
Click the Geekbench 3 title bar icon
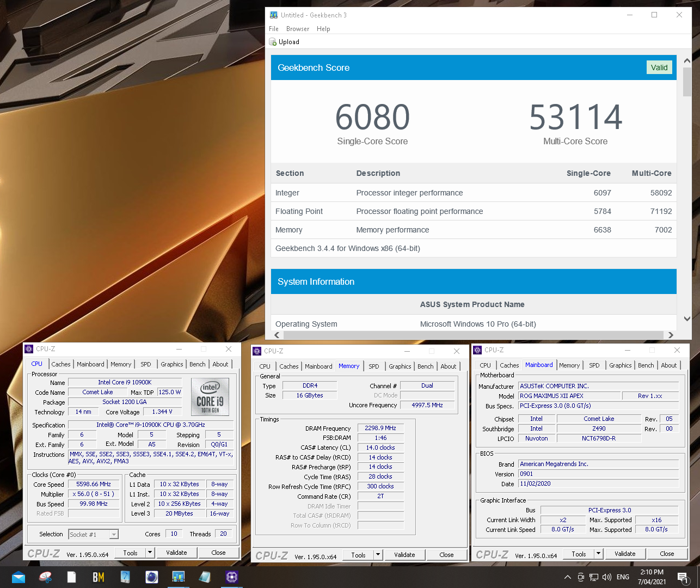274,15
